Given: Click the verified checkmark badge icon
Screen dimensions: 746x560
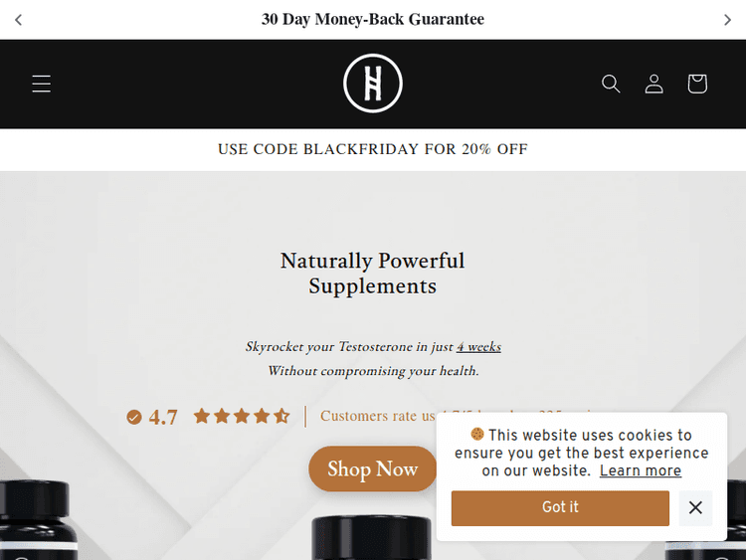Looking at the screenshot, I should (x=134, y=417).
